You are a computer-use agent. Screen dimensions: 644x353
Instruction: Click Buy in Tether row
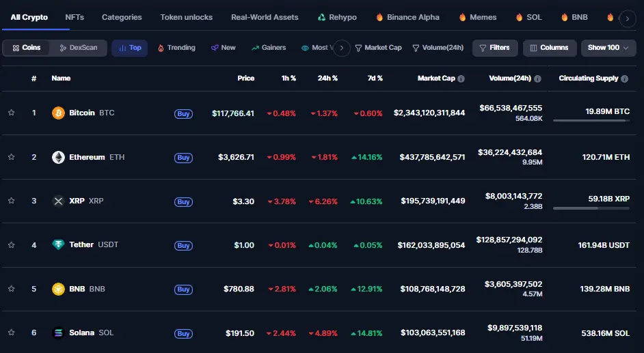[183, 246]
